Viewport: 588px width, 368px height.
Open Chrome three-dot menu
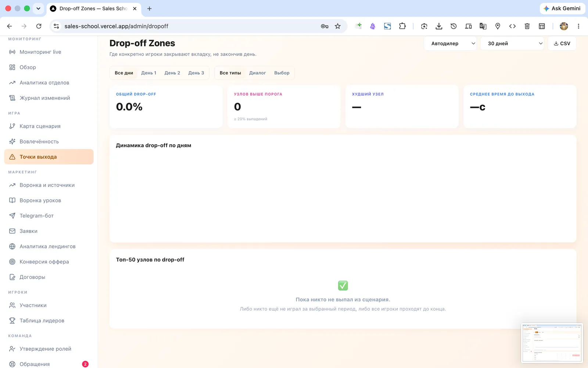(578, 26)
